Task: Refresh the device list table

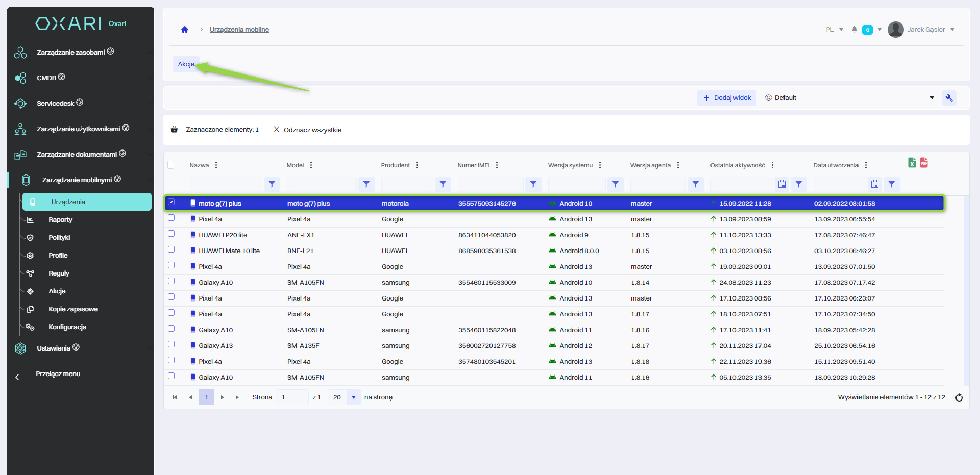Action: (x=959, y=398)
